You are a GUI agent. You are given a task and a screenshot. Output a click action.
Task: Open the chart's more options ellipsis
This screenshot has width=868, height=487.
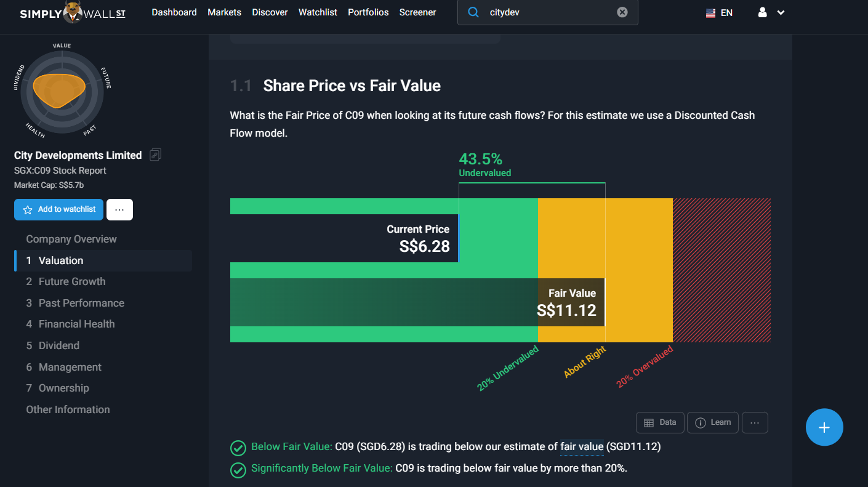pos(755,422)
